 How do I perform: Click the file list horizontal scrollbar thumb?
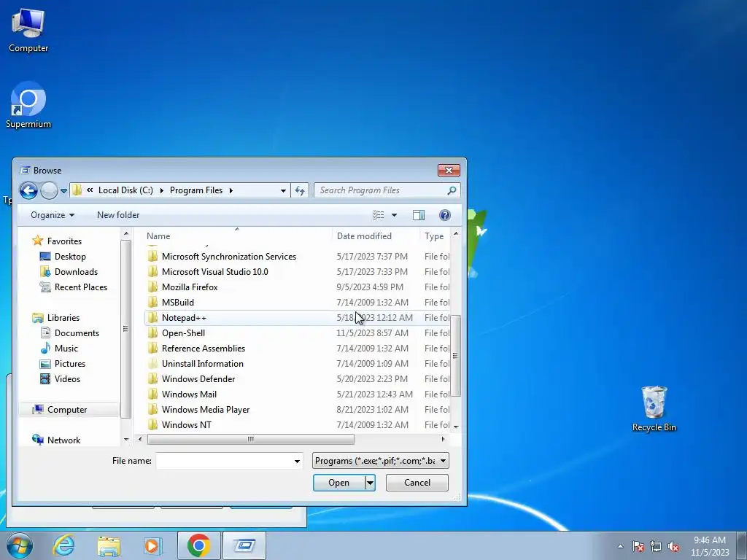click(x=251, y=439)
